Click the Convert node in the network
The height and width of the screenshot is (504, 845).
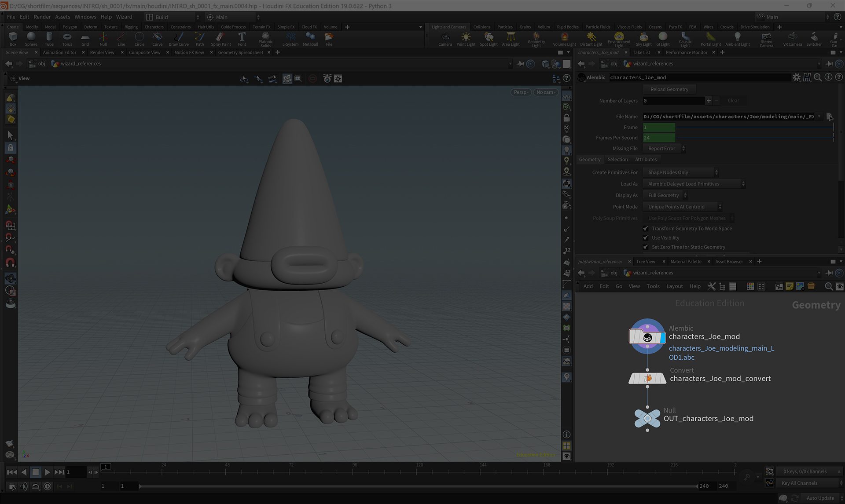pos(647,378)
